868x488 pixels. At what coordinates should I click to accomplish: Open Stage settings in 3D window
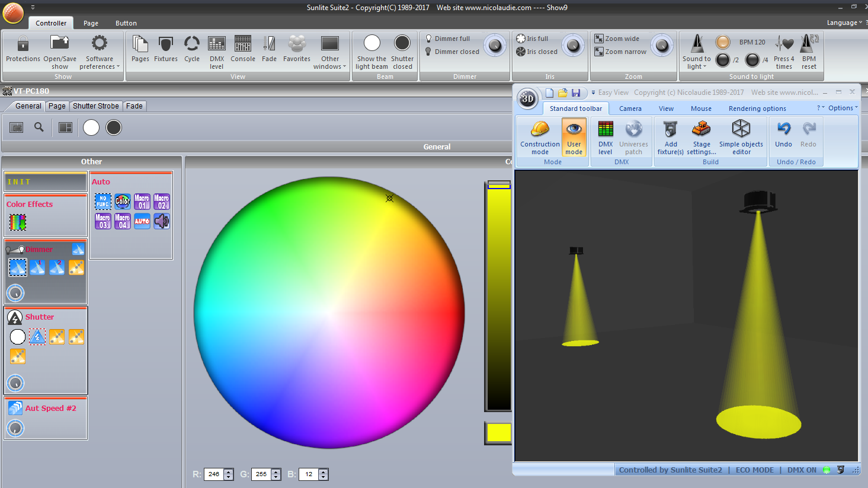tap(702, 137)
